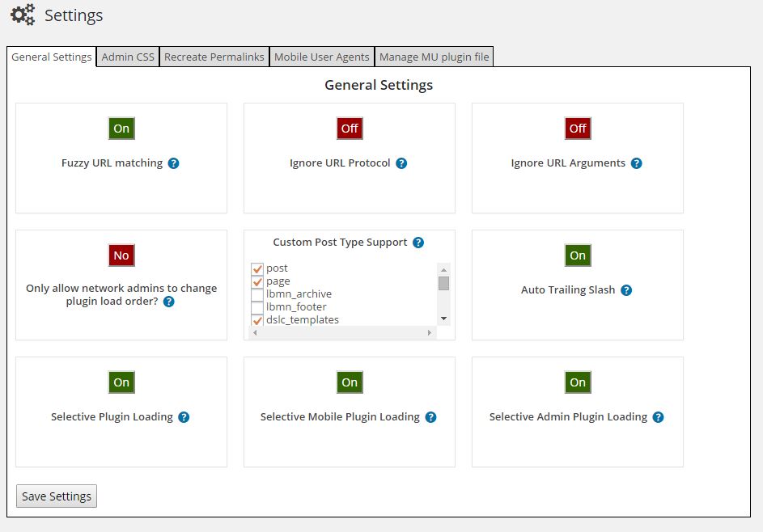Toggle Ignore URL Protocol Off button
This screenshot has height=532, width=763.
tap(350, 129)
